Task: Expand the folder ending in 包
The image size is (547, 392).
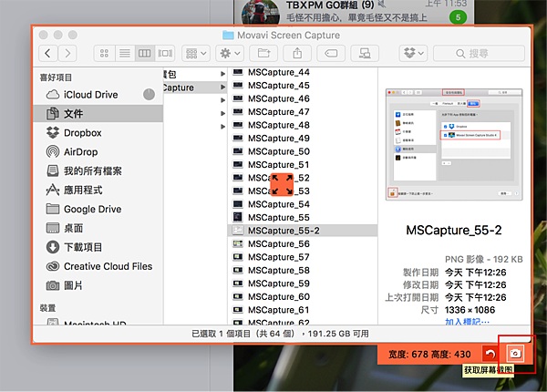Action: tap(222, 74)
